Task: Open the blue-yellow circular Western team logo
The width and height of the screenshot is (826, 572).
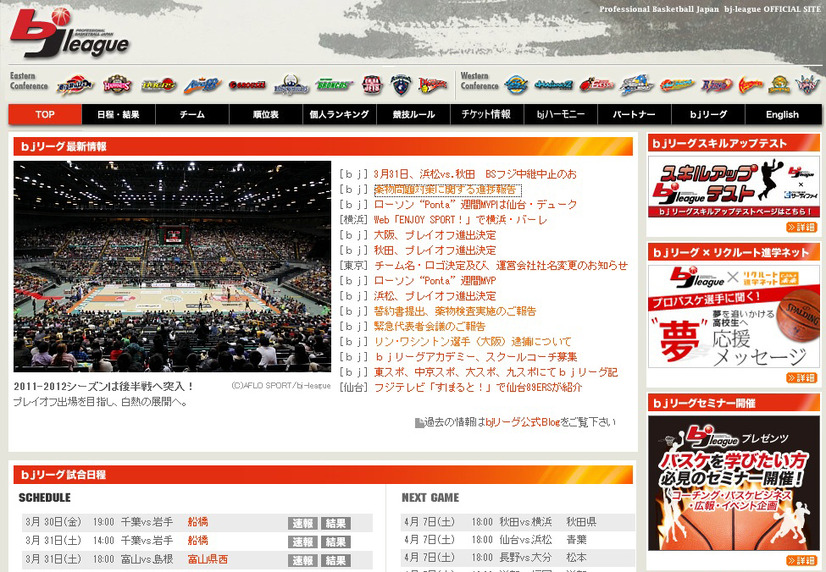Action: click(x=516, y=85)
